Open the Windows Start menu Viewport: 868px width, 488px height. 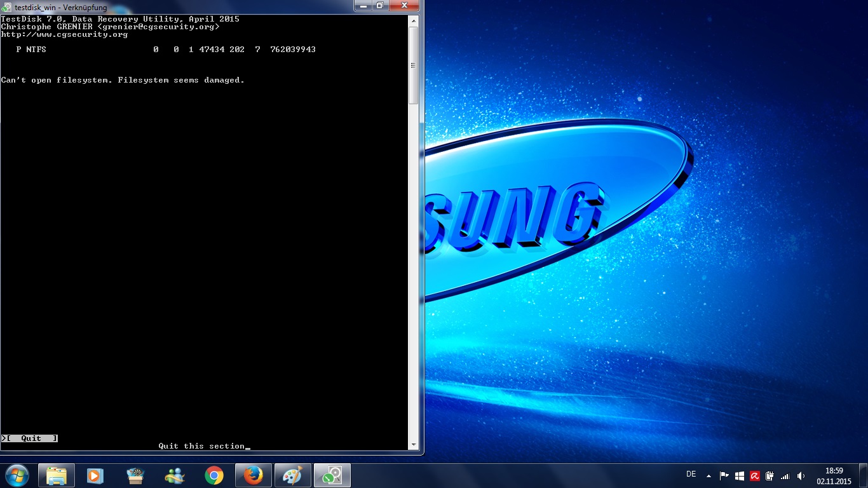pos(17,475)
